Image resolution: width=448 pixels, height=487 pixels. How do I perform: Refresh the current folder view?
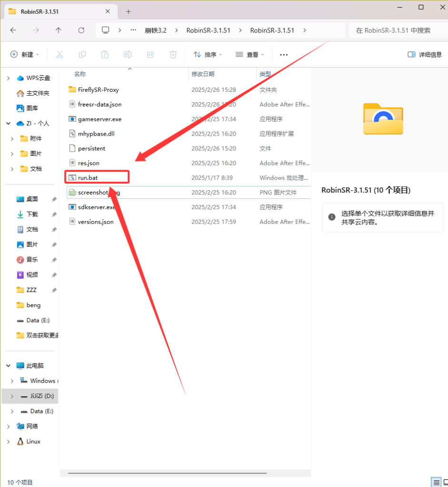81,30
